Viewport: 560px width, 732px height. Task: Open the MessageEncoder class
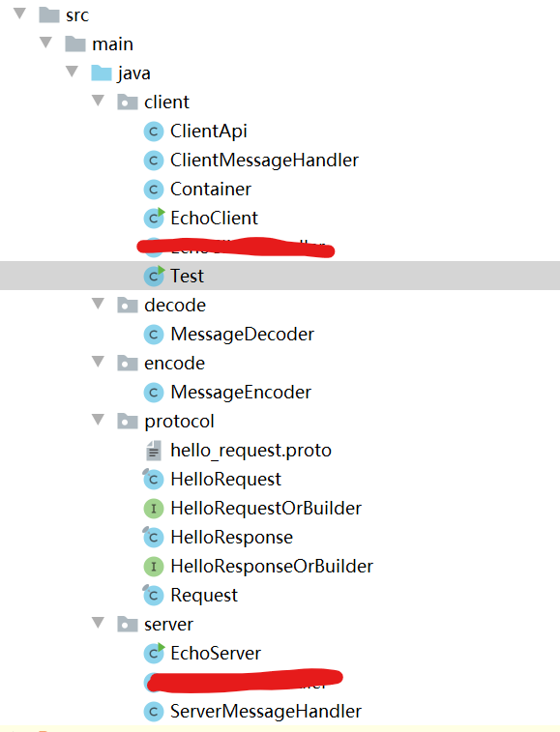pos(241,393)
